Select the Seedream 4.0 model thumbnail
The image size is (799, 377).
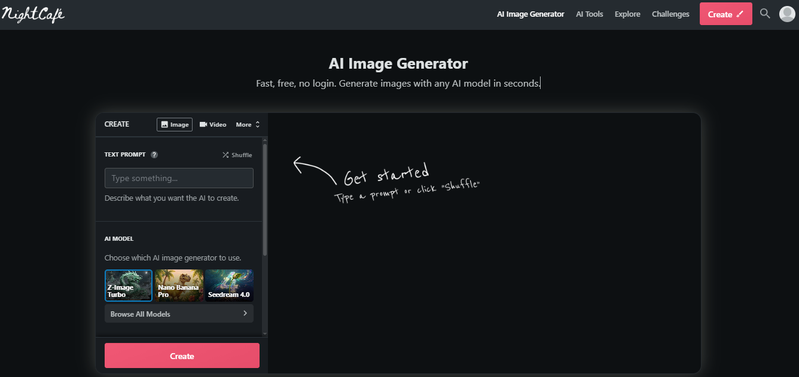(x=229, y=285)
